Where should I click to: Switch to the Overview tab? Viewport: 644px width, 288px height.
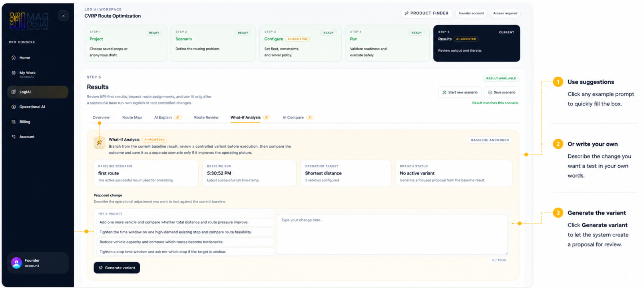(x=101, y=118)
